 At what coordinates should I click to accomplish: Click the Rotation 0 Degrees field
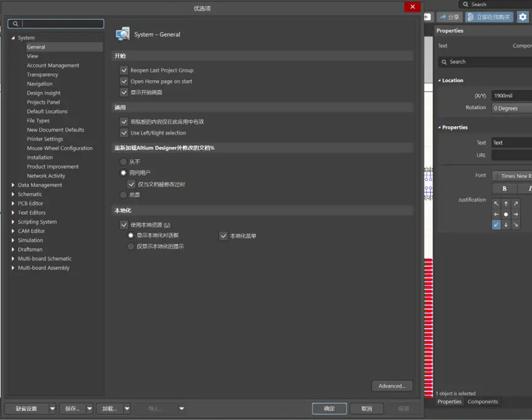click(x=512, y=108)
